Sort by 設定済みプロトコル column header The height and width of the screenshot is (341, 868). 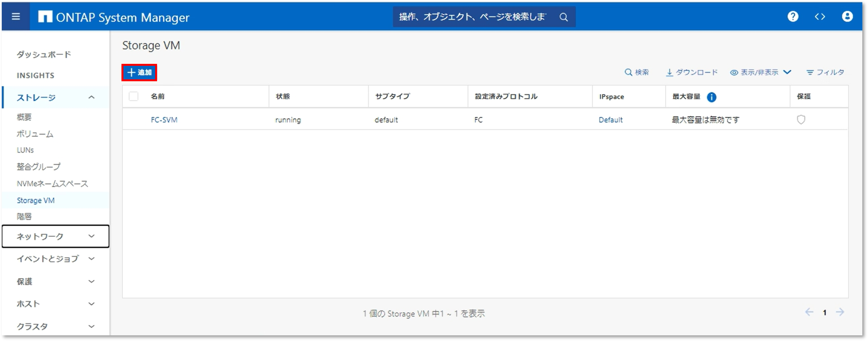tap(506, 96)
